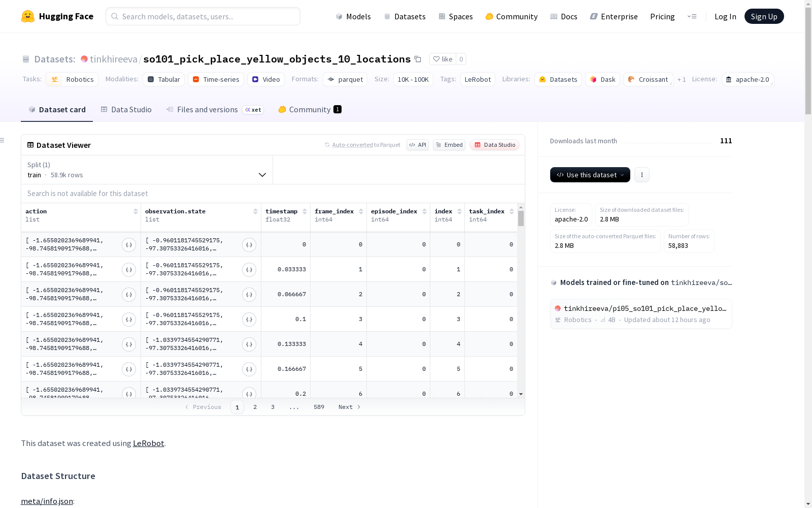Viewport: 812px width, 508px height.
Task: Jump to page 3 of the table
Action: 273,407
